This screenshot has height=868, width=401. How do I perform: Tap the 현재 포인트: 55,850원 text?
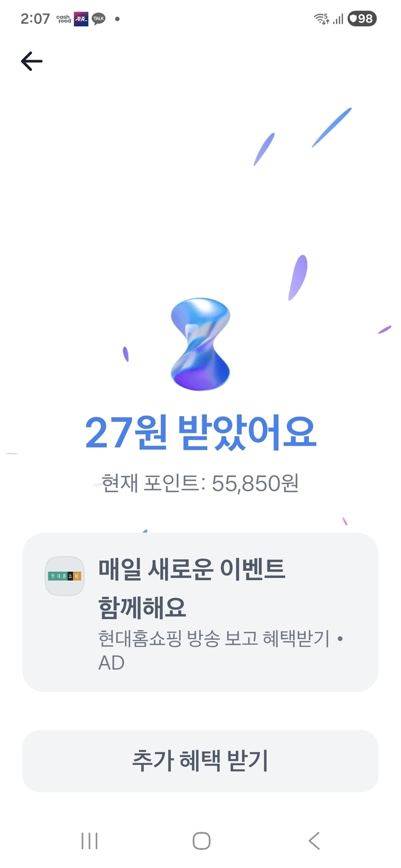coord(200,483)
